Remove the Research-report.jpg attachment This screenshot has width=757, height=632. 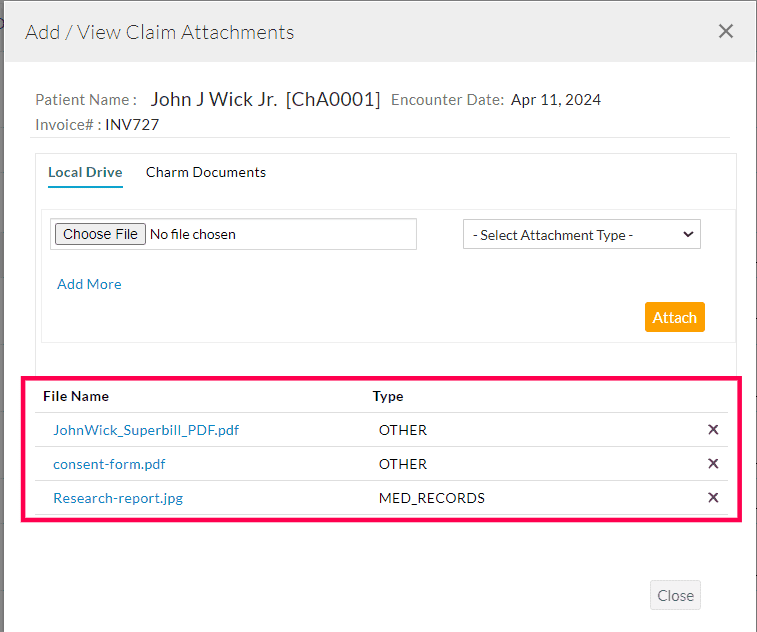point(713,497)
